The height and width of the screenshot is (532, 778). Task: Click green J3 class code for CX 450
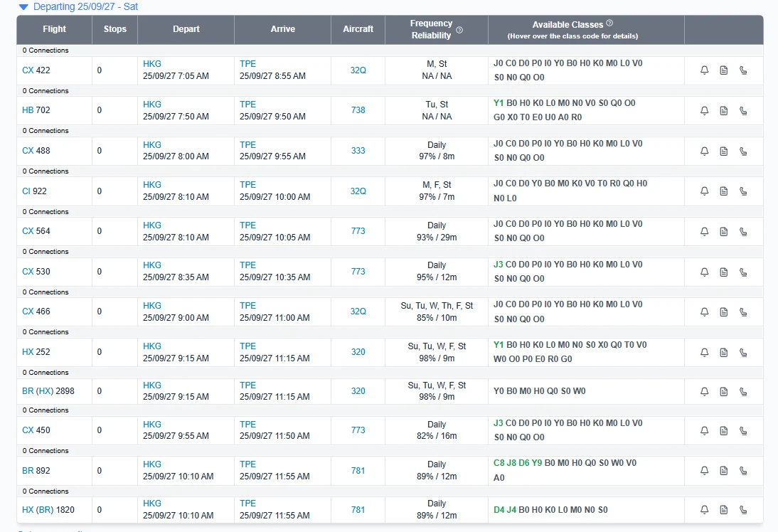pos(498,423)
